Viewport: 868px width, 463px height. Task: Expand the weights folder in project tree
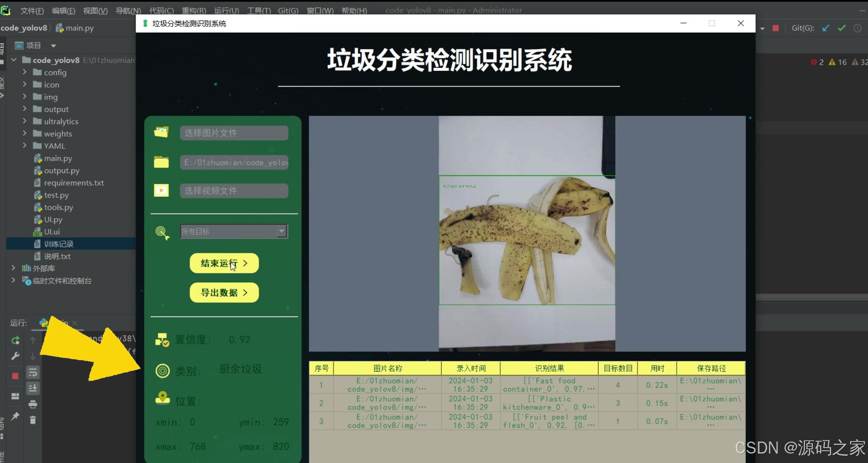pyautogui.click(x=25, y=134)
